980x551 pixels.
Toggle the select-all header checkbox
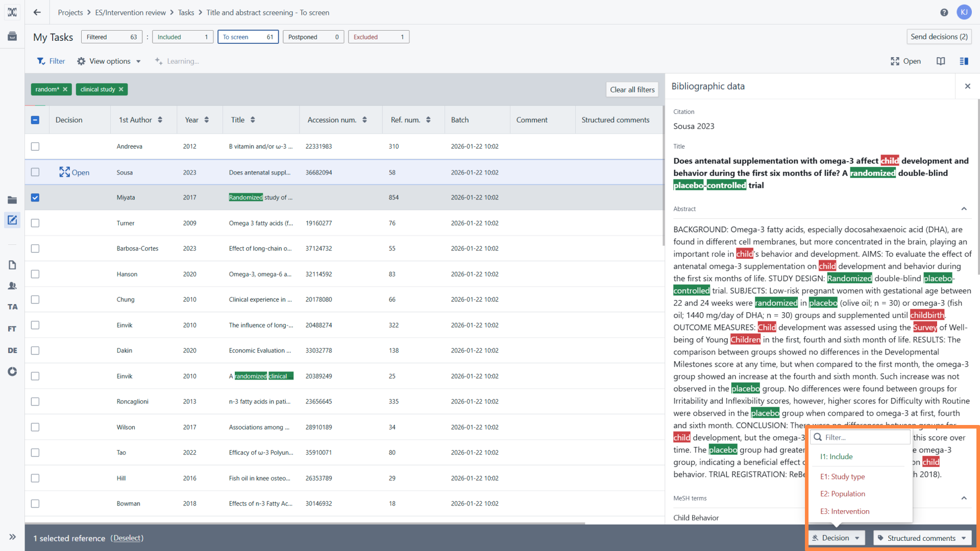tap(35, 120)
